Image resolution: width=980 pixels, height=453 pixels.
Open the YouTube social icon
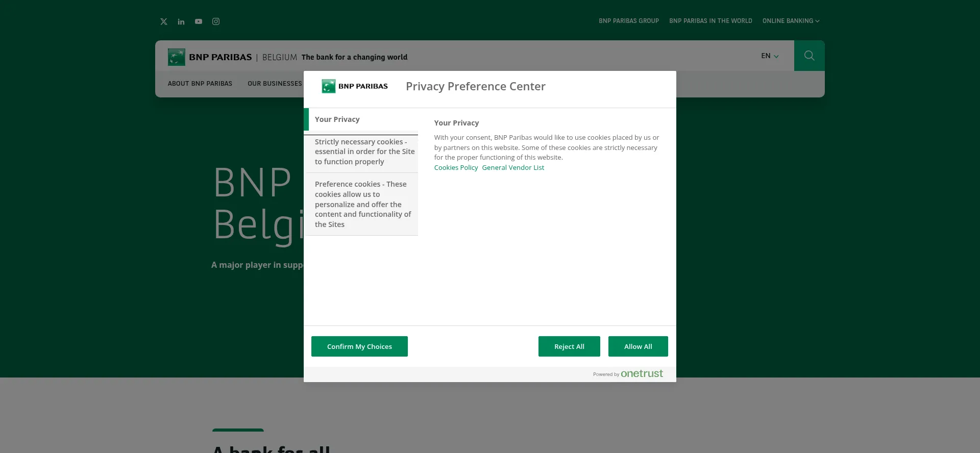pyautogui.click(x=199, y=21)
